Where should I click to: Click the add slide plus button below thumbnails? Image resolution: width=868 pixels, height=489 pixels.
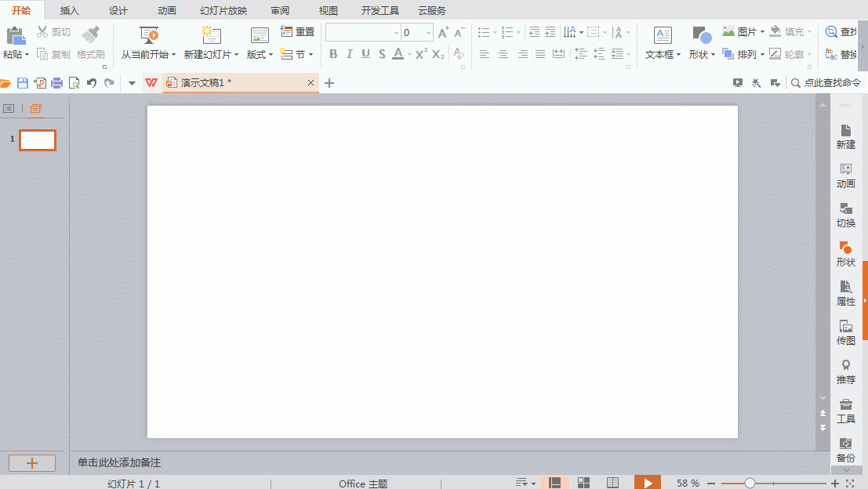pyautogui.click(x=32, y=463)
